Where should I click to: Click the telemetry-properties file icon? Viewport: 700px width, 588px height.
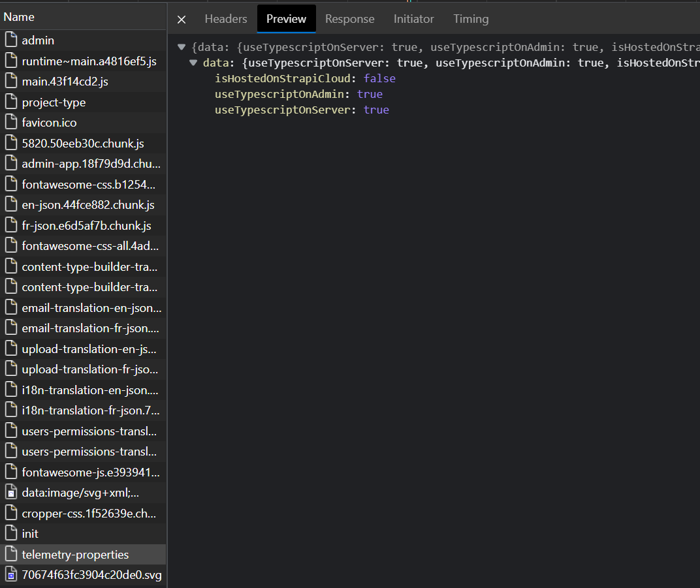click(11, 554)
